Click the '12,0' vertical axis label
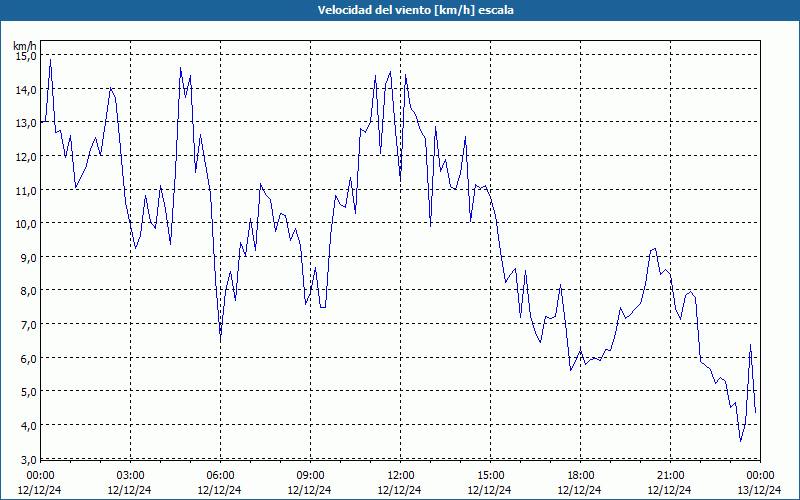 (26, 157)
